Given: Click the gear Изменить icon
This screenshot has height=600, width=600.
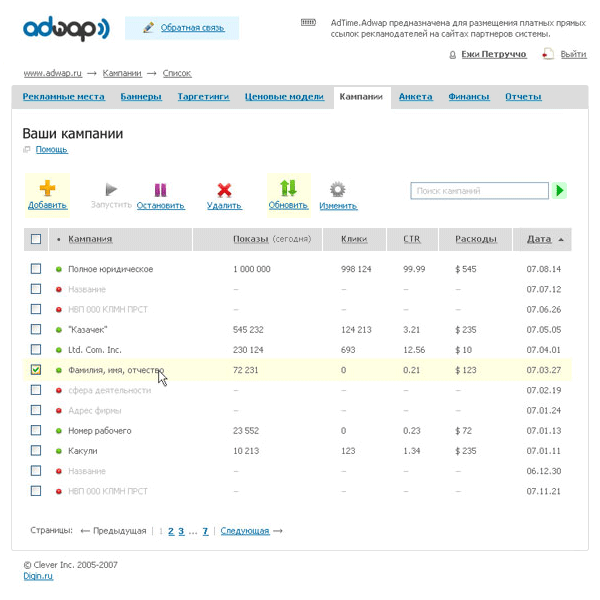Looking at the screenshot, I should (x=338, y=189).
